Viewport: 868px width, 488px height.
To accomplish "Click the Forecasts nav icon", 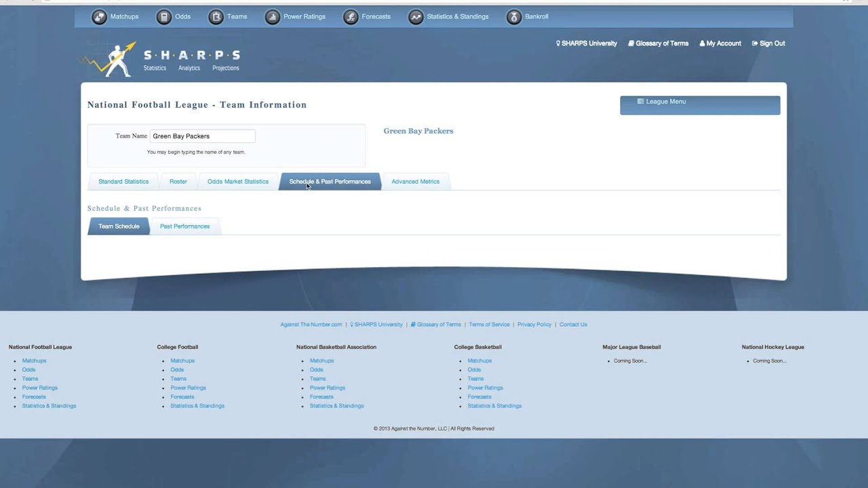I will point(351,17).
